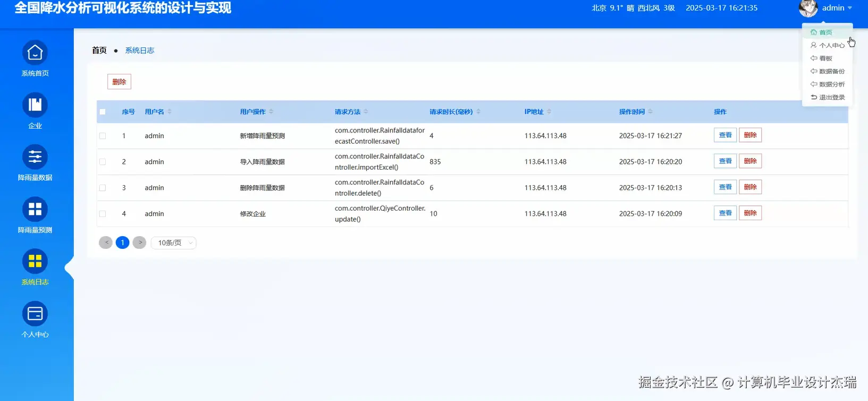Screen dimensions: 868x401
Task: Click the 首页 breadcrumb link
Action: tap(99, 51)
